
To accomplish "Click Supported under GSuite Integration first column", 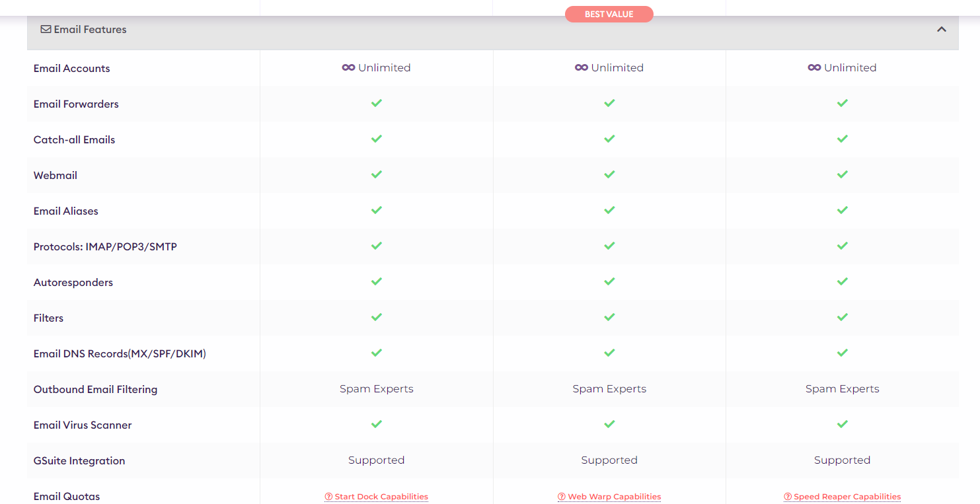I will click(377, 460).
